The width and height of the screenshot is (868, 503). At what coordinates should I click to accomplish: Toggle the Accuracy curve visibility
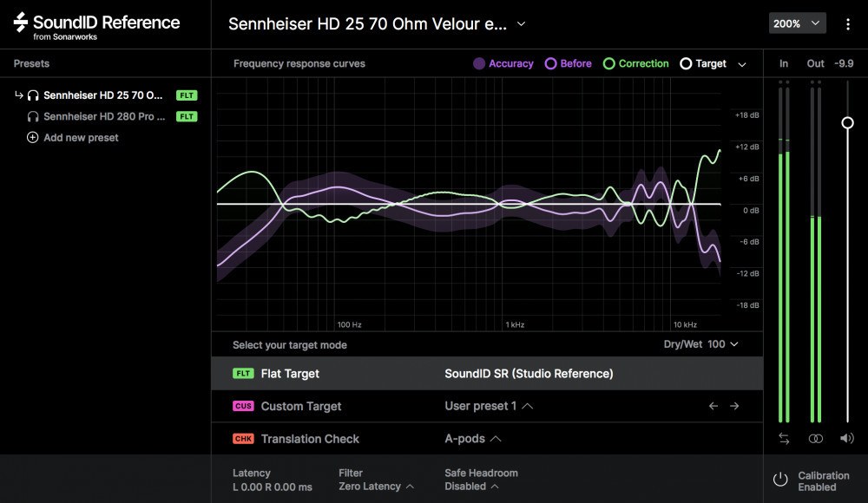click(x=503, y=63)
